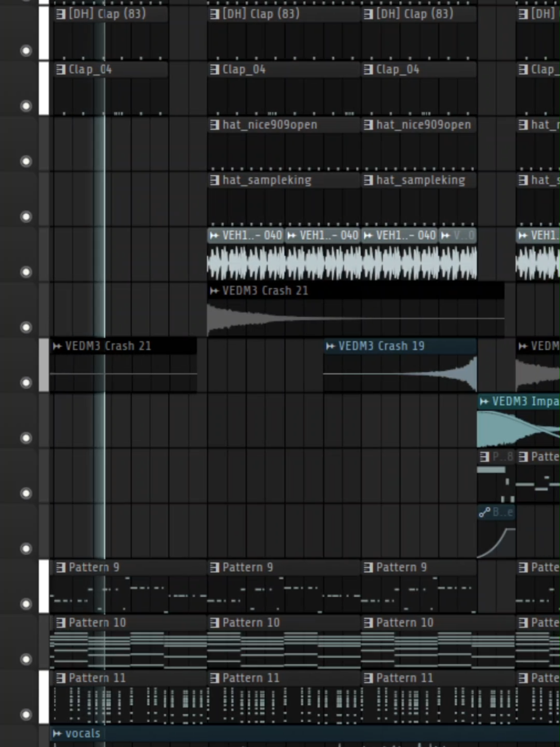Select the vocals clip title
Image resolution: width=560 pixels, height=747 pixels.
click(83, 734)
